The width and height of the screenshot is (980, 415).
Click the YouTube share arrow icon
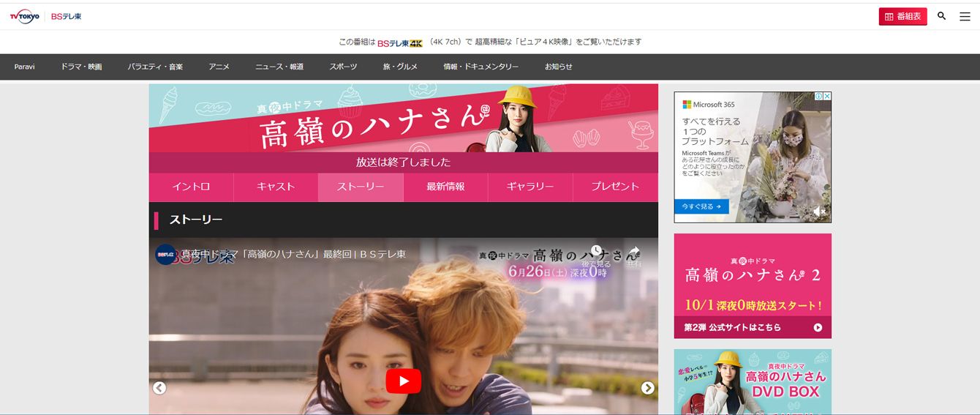click(x=634, y=253)
